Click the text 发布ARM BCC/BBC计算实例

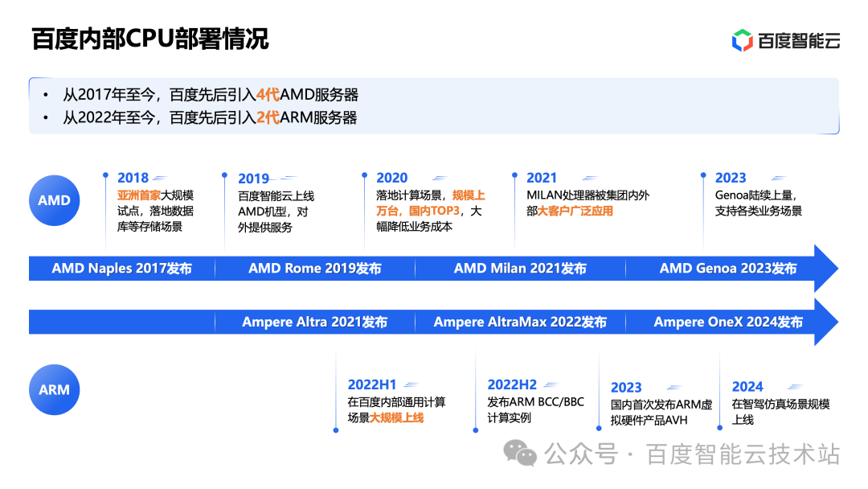click(535, 409)
